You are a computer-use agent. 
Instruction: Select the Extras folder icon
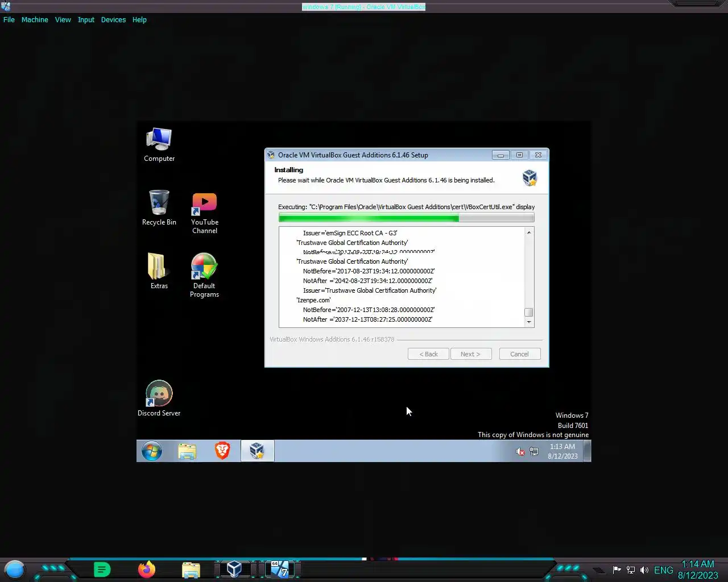click(x=159, y=271)
